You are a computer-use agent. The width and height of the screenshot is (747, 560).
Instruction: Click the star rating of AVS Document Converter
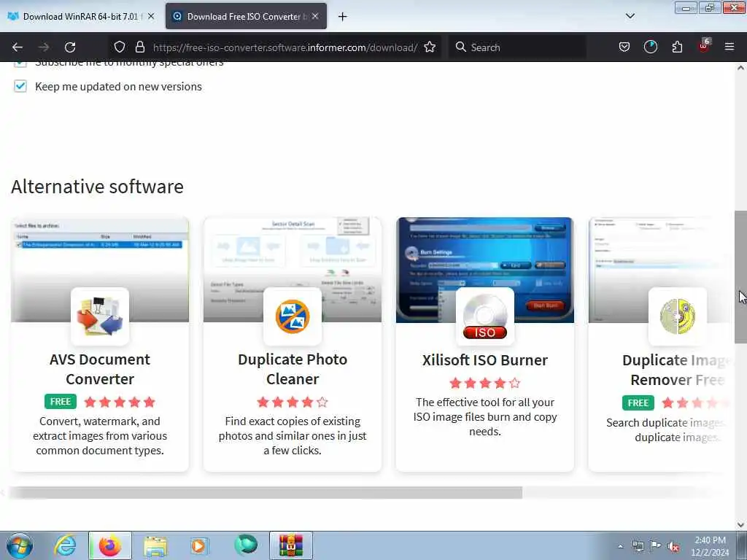point(120,402)
